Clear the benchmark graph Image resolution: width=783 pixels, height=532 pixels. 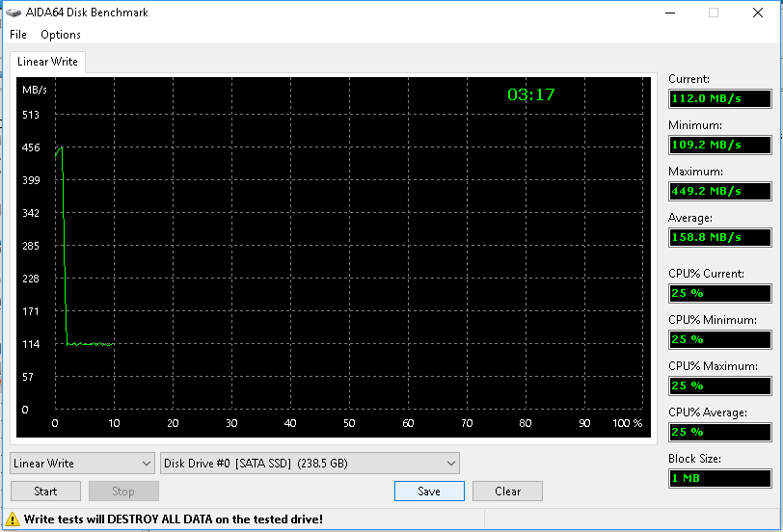click(507, 492)
